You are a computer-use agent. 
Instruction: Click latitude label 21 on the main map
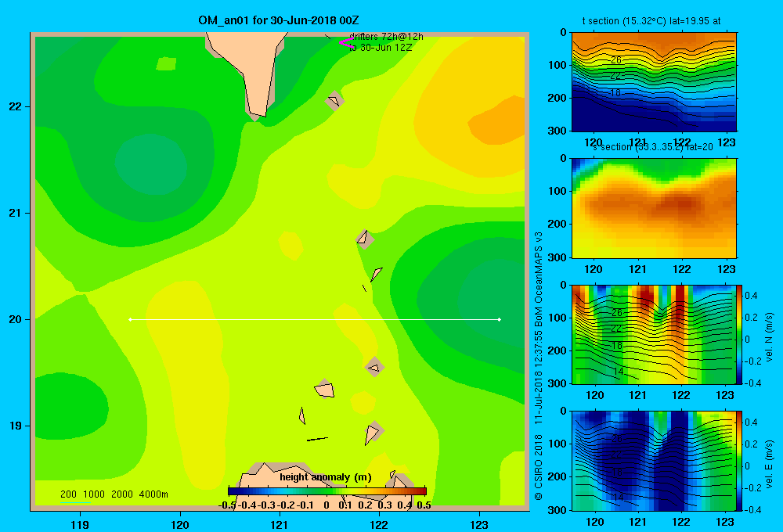pyautogui.click(x=16, y=213)
